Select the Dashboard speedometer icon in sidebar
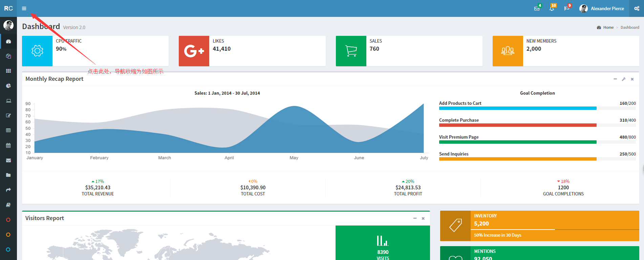This screenshot has height=260, width=644. click(8, 41)
